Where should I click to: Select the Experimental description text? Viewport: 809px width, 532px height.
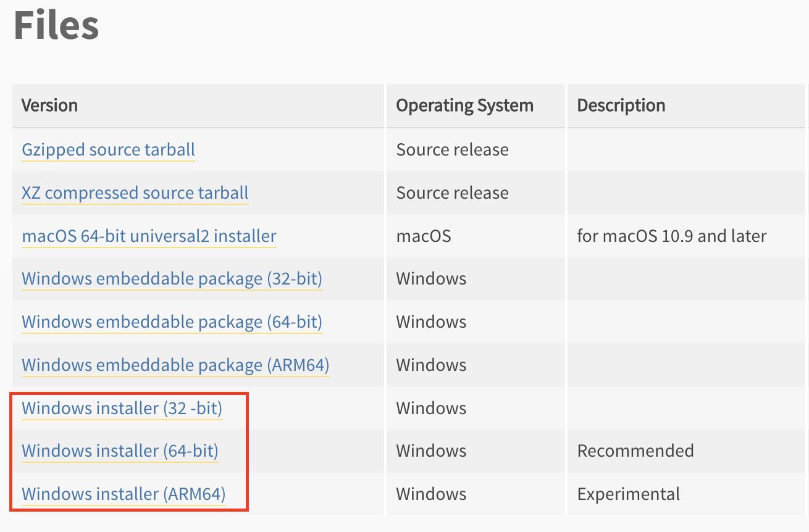click(628, 494)
